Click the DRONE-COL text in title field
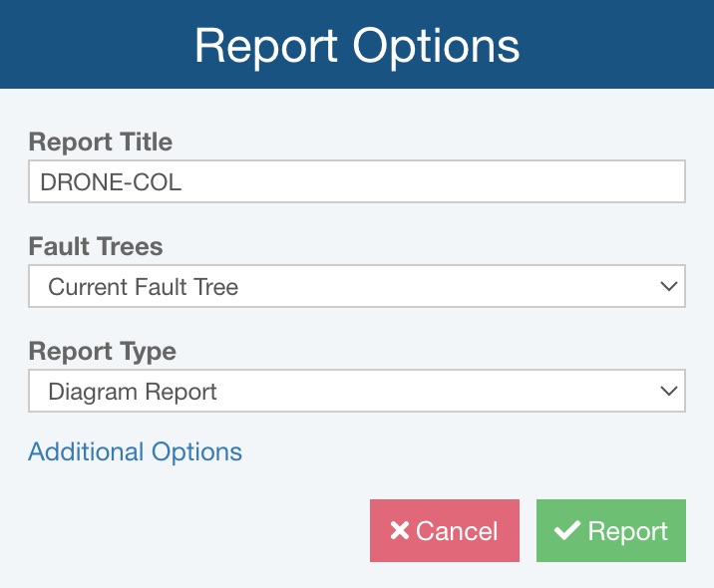The image size is (714, 588). (x=111, y=182)
